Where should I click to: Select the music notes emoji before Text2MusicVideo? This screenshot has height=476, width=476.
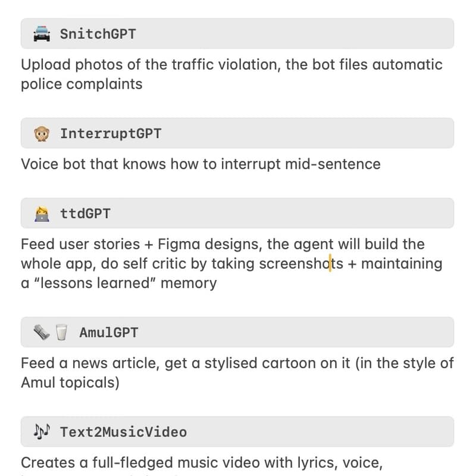pos(42,431)
